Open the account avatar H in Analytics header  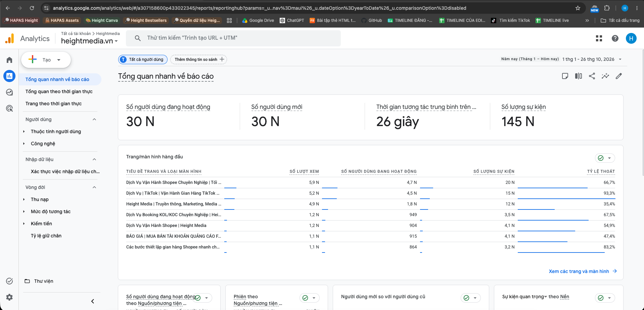tap(631, 38)
